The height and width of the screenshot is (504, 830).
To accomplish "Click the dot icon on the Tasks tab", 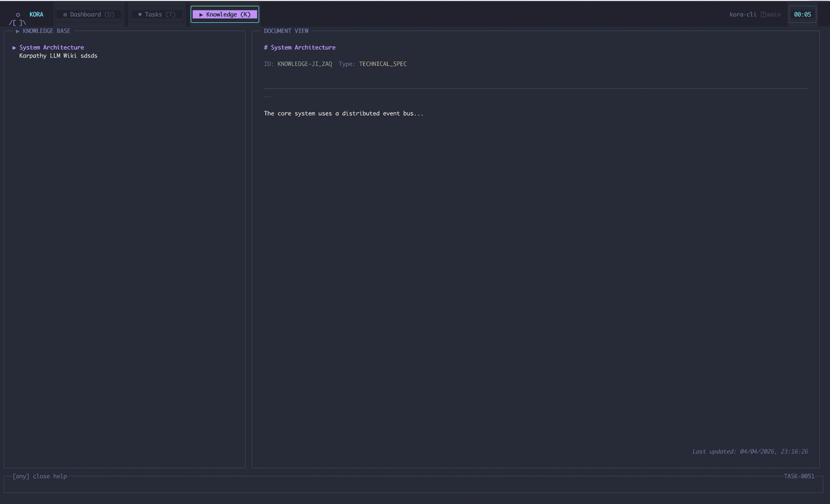I will (140, 14).
